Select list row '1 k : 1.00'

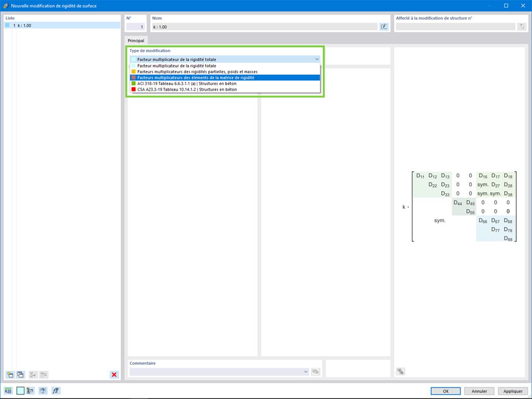62,26
